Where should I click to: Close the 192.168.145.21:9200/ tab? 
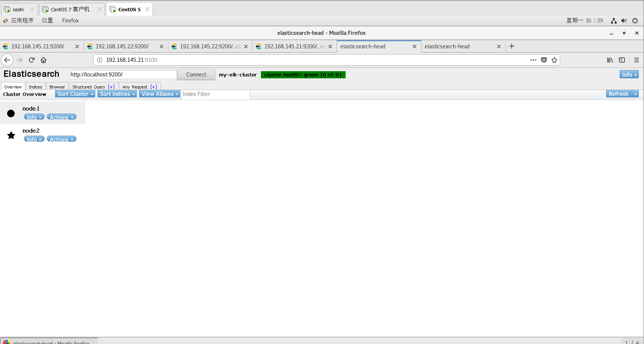click(x=77, y=46)
